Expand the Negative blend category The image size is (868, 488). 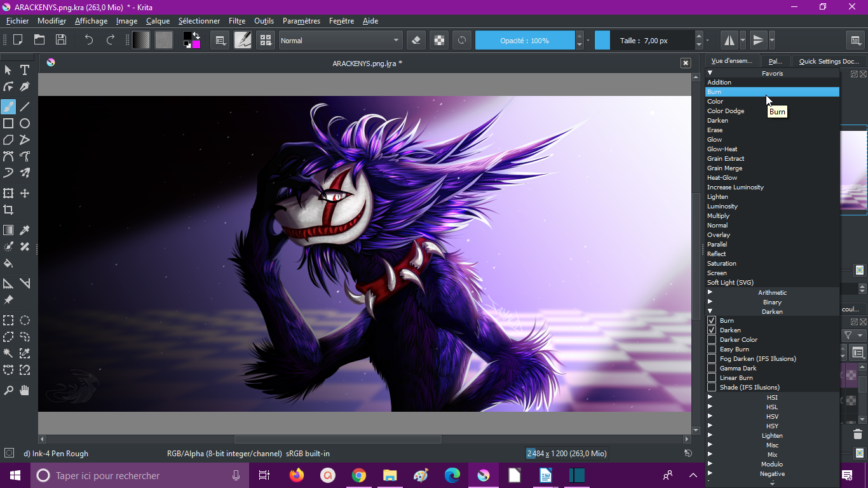(710, 473)
